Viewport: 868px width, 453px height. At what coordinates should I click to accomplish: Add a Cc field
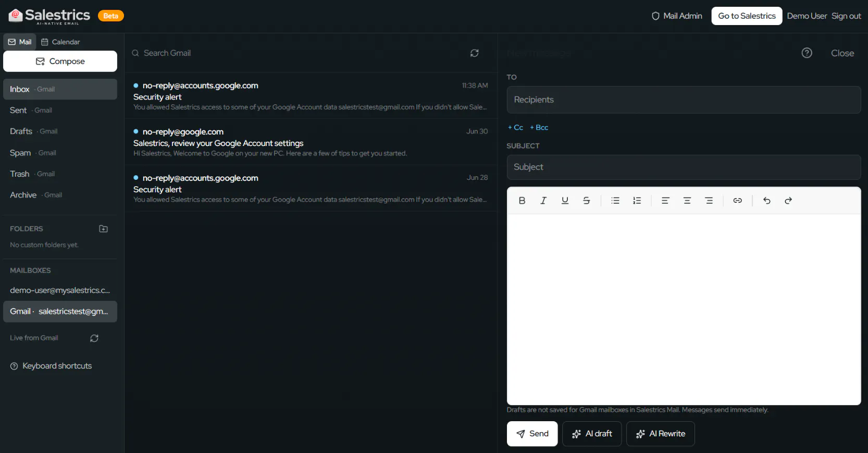click(516, 127)
